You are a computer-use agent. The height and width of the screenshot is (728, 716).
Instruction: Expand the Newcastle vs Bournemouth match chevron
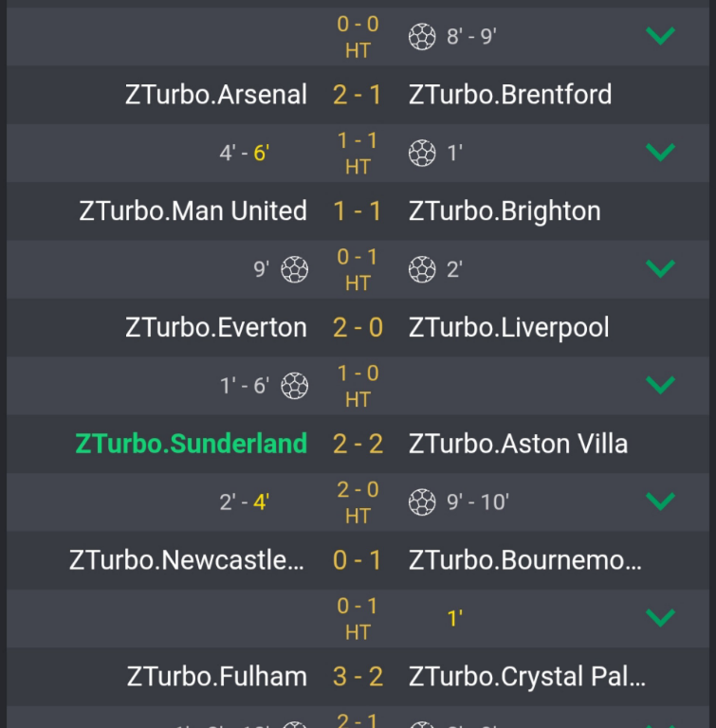click(660, 618)
